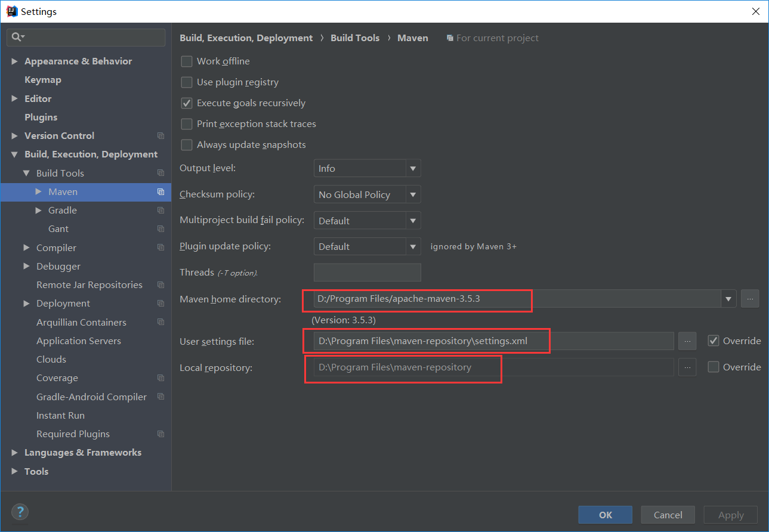769x532 pixels.
Task: Click the browse button for the User settings file
Action: 687,341
